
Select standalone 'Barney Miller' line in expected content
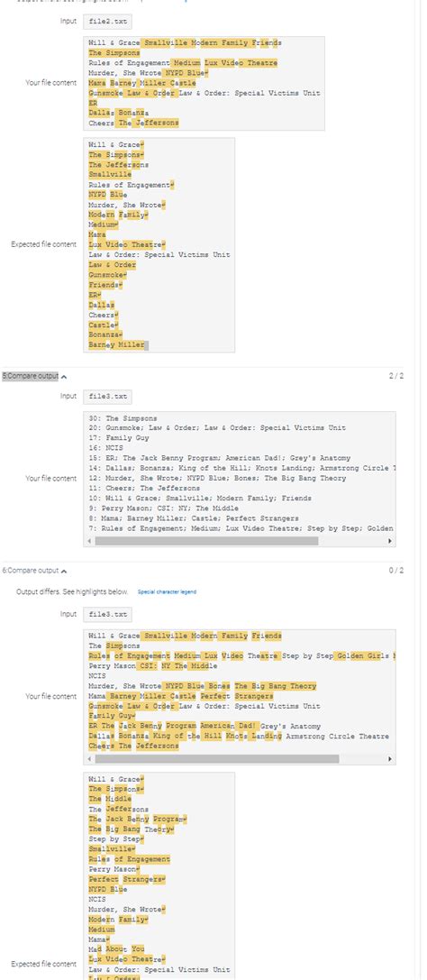point(116,345)
